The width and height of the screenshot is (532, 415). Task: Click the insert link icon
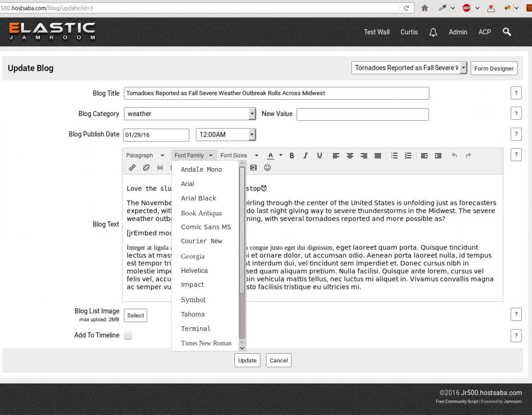click(132, 168)
